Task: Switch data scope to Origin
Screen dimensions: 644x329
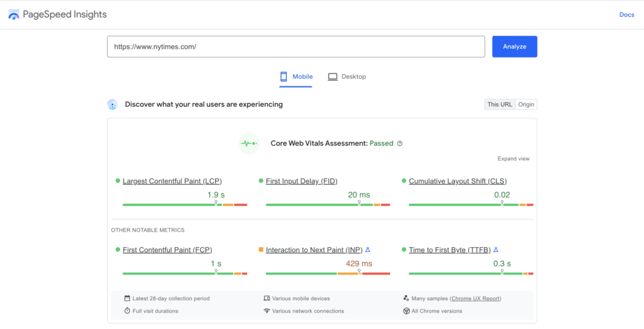Action: [x=526, y=104]
